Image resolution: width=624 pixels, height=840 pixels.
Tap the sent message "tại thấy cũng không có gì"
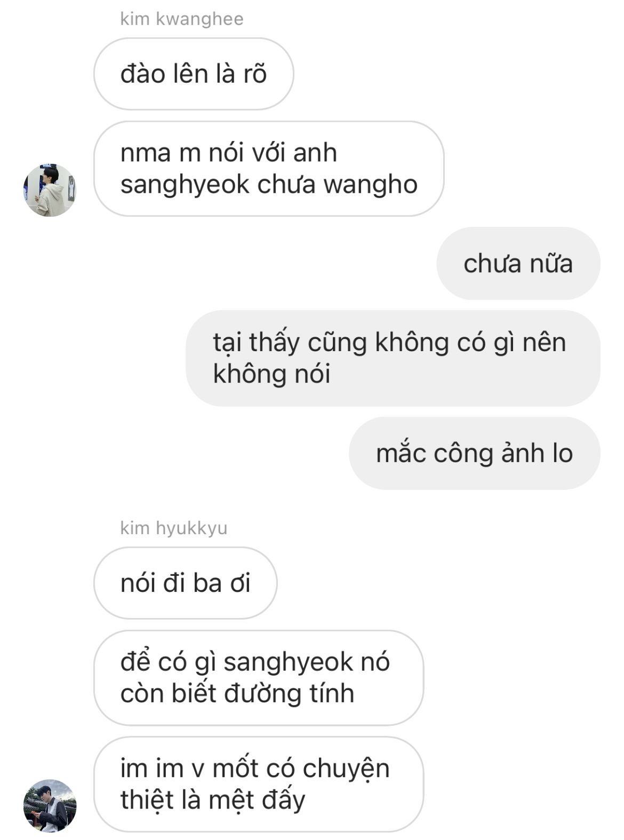coord(393,358)
